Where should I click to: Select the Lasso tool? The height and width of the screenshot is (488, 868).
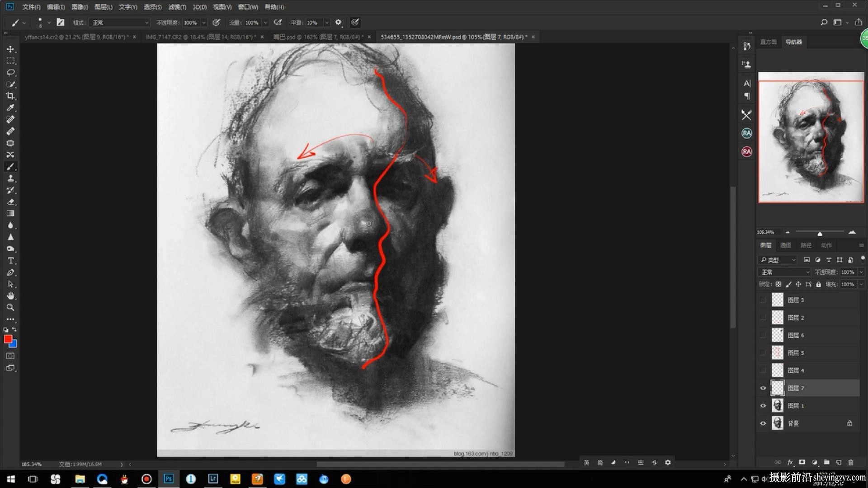pyautogui.click(x=10, y=72)
